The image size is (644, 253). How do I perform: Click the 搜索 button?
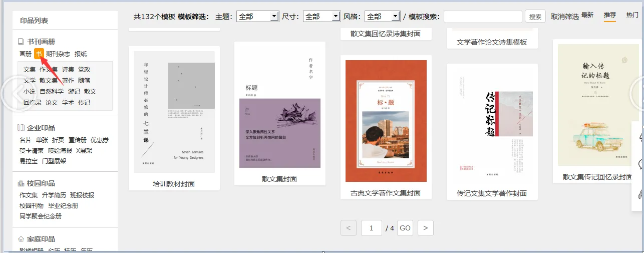point(535,17)
